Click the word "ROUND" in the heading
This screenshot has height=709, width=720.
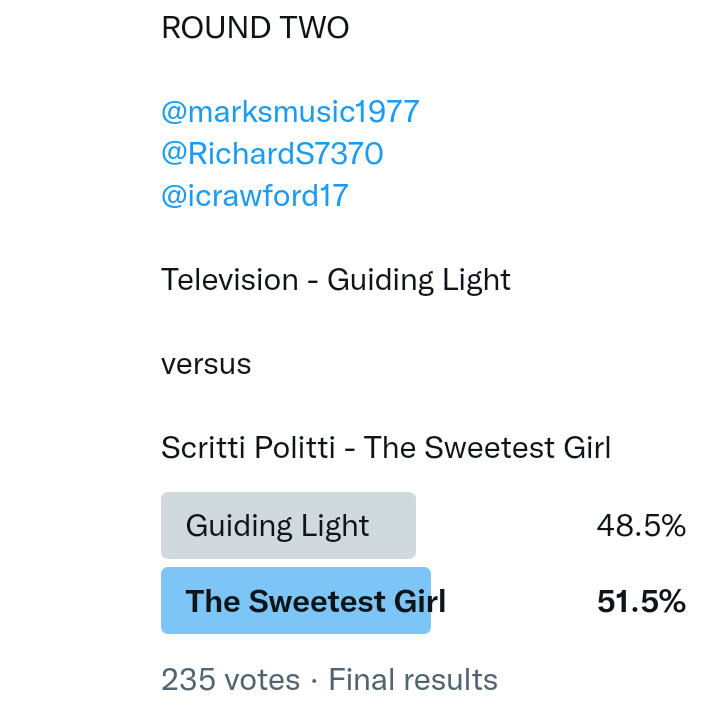click(x=216, y=28)
